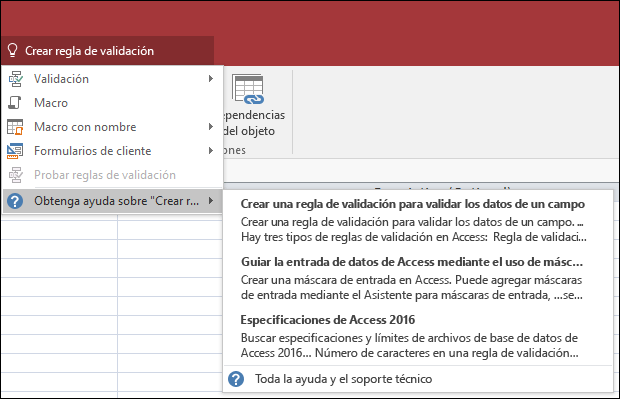
Task: Click the lightbulb Tell Me icon
Action: click(x=13, y=51)
